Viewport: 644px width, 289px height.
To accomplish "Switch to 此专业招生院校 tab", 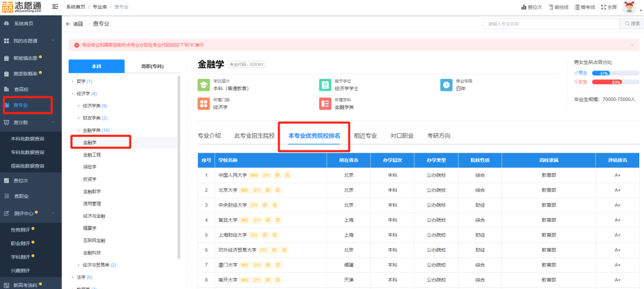I will point(255,136).
